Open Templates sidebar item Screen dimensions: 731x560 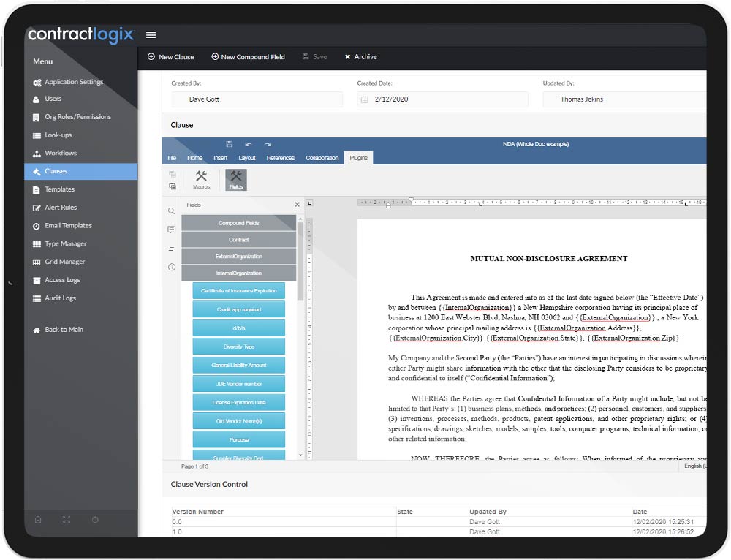click(53, 189)
